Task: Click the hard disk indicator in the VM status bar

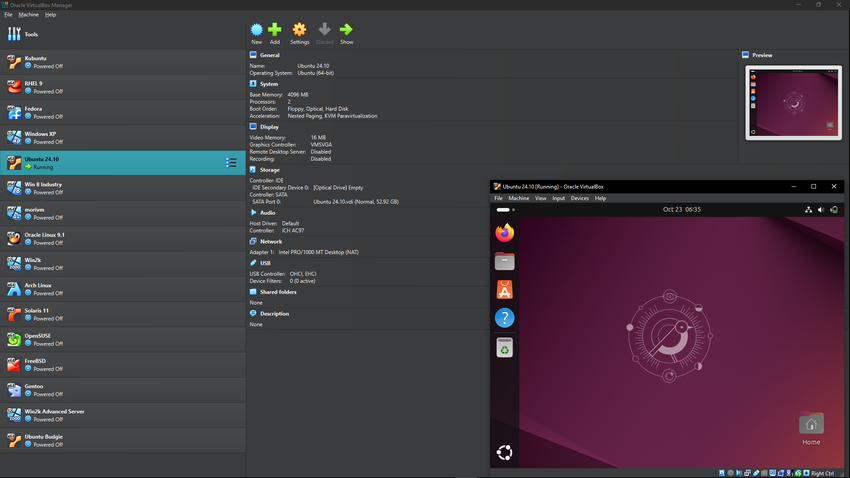Action: point(722,473)
